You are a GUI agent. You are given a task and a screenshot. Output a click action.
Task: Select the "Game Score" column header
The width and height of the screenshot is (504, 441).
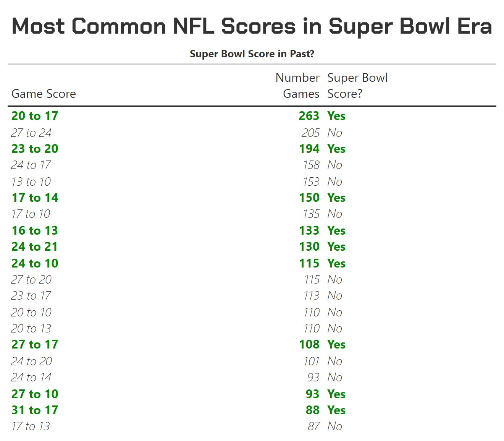pyautogui.click(x=44, y=94)
